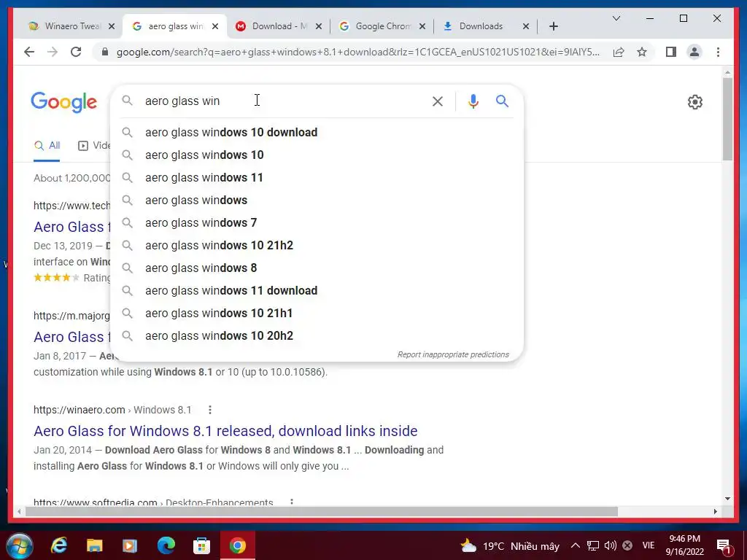Choose the suggestion aero glass windows 10

[317, 155]
